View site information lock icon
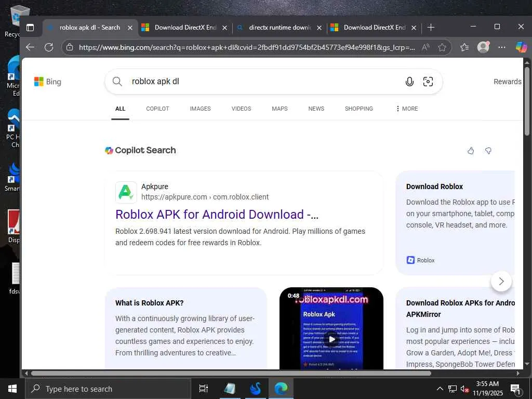This screenshot has height=399, width=532. click(x=70, y=47)
